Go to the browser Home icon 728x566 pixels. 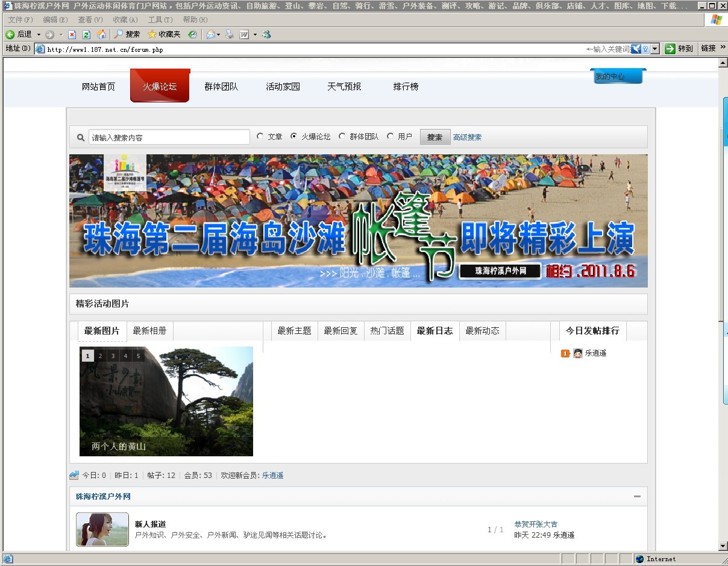[101, 35]
